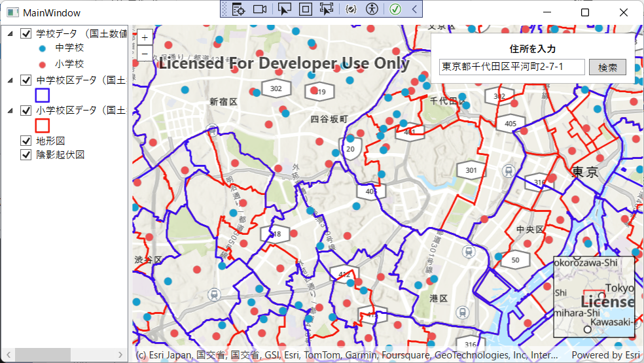Click the red 小学校 legend dot

coord(43,65)
